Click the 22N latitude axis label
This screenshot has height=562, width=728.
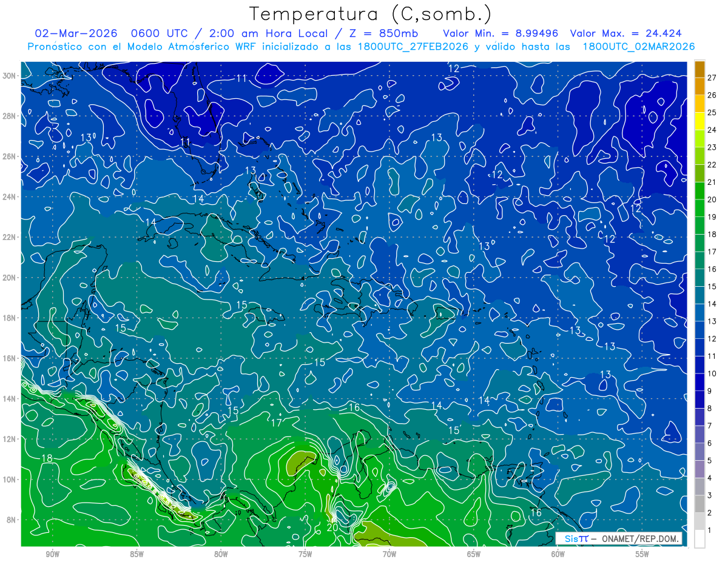tap(10, 237)
